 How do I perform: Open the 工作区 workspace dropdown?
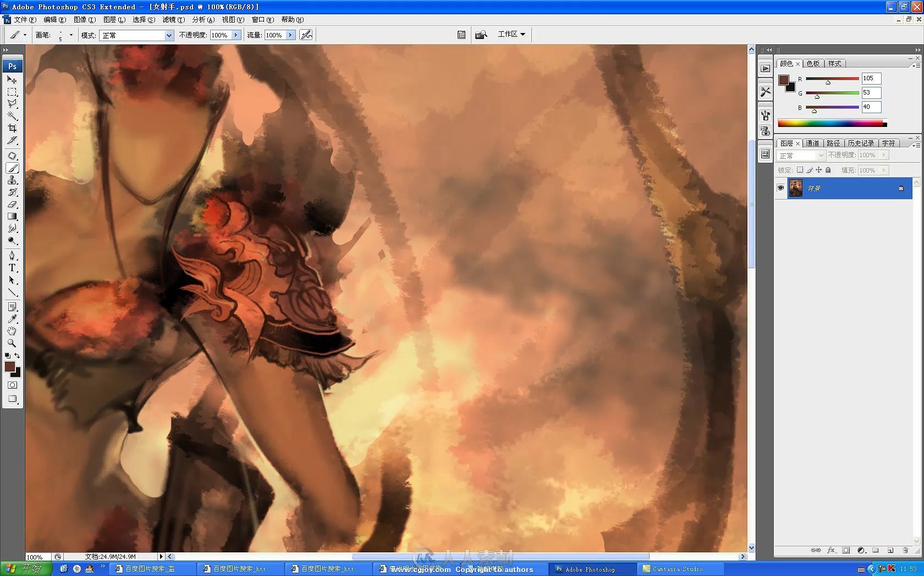click(512, 34)
